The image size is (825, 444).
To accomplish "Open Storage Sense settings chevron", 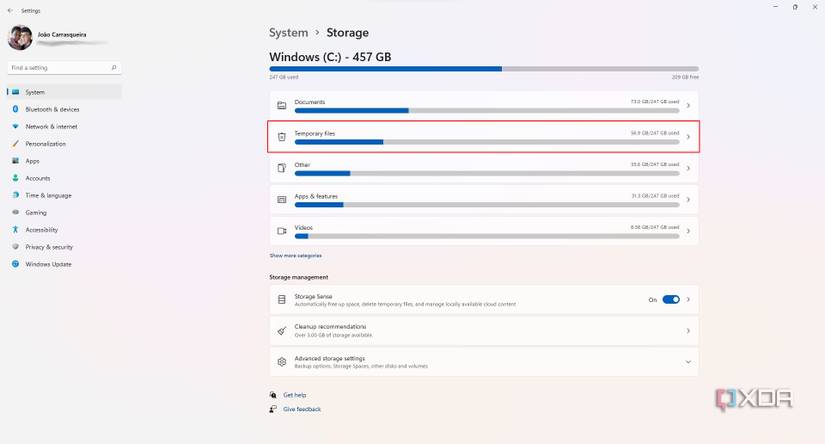I will point(688,299).
